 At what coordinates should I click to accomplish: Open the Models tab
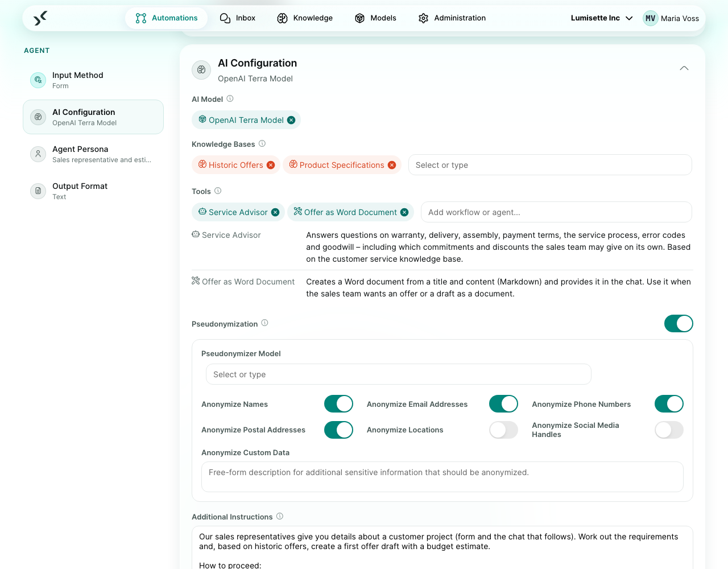point(375,18)
